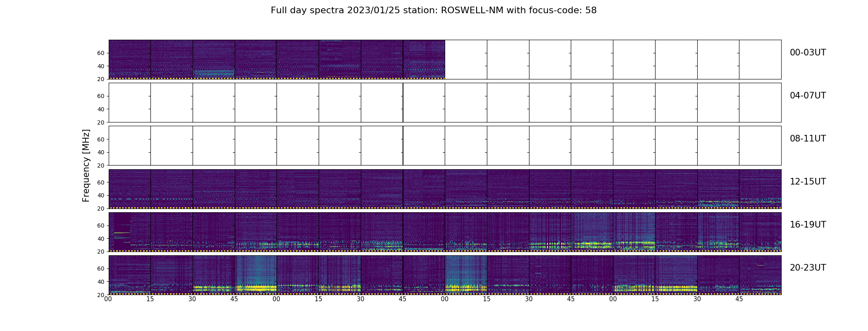The height and width of the screenshot is (331, 868).
Task: Select the "Frequency [MHz]" y-axis label
Action: (x=86, y=165)
